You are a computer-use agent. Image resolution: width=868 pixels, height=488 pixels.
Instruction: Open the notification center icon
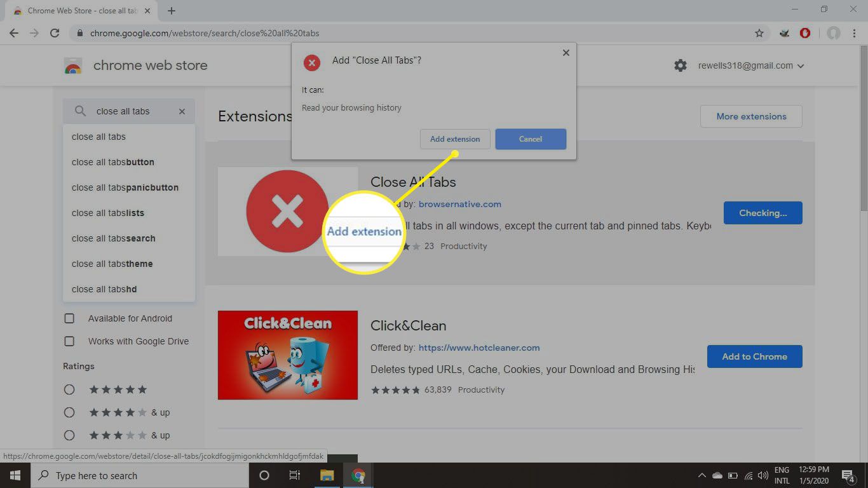(x=848, y=475)
